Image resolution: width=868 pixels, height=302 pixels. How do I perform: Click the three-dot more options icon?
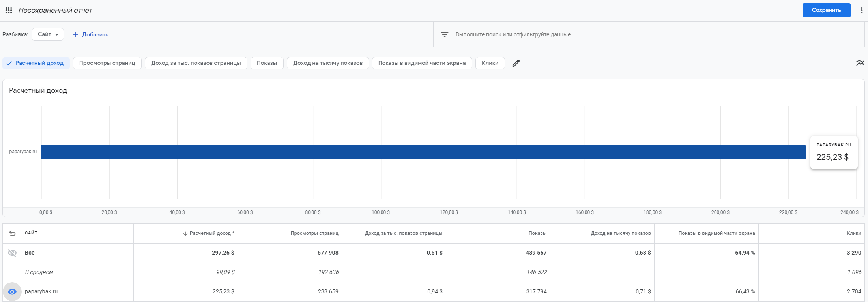point(861,10)
